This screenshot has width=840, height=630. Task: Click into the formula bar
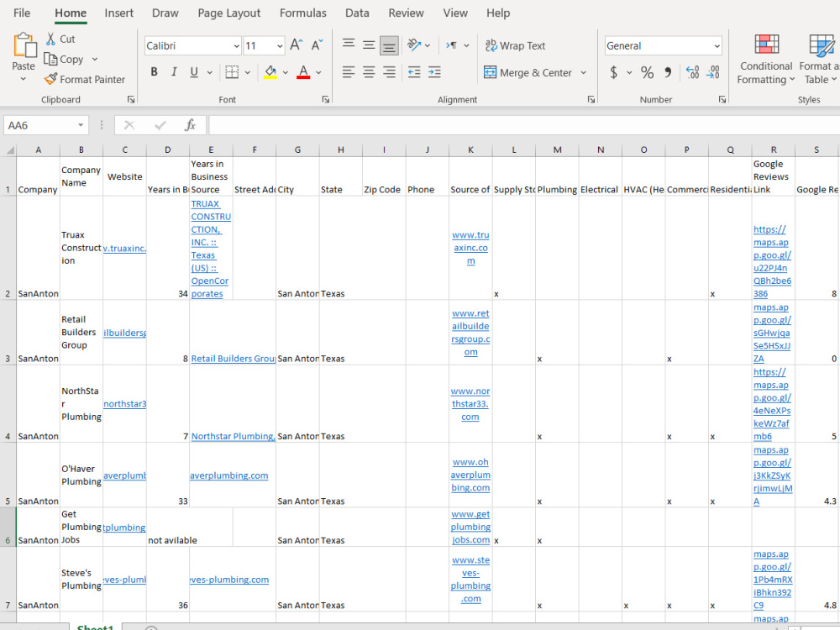[524, 125]
